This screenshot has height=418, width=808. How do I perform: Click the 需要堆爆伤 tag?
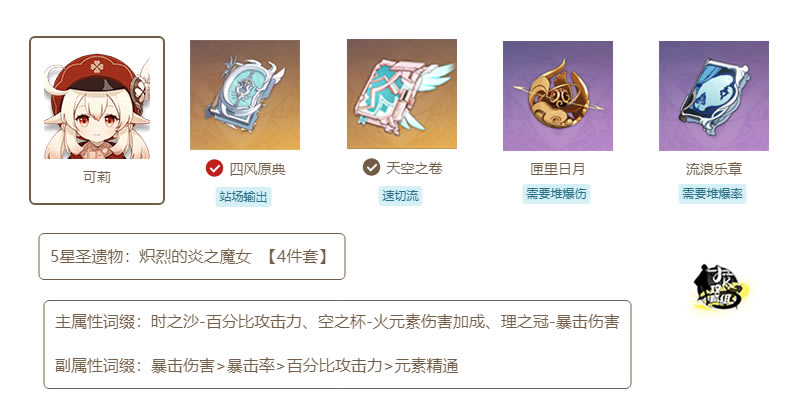coord(556,194)
